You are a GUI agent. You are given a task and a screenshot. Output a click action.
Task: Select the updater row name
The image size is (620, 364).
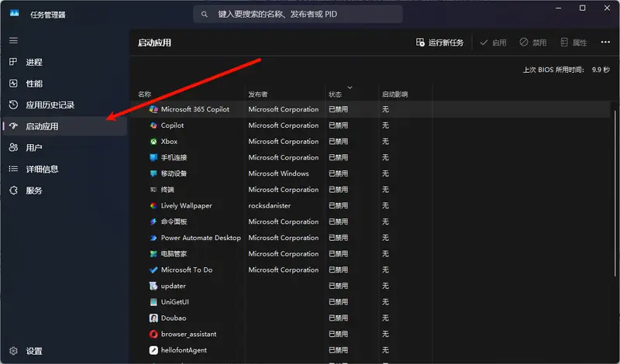pyautogui.click(x=173, y=286)
